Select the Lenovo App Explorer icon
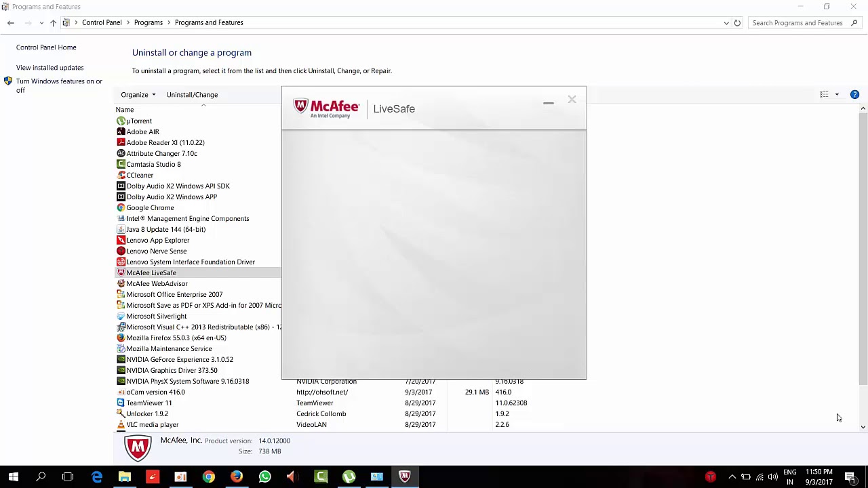This screenshot has height=488, width=868. click(121, 240)
